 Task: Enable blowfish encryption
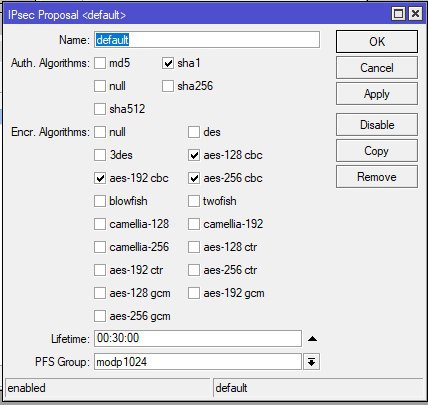(x=100, y=201)
